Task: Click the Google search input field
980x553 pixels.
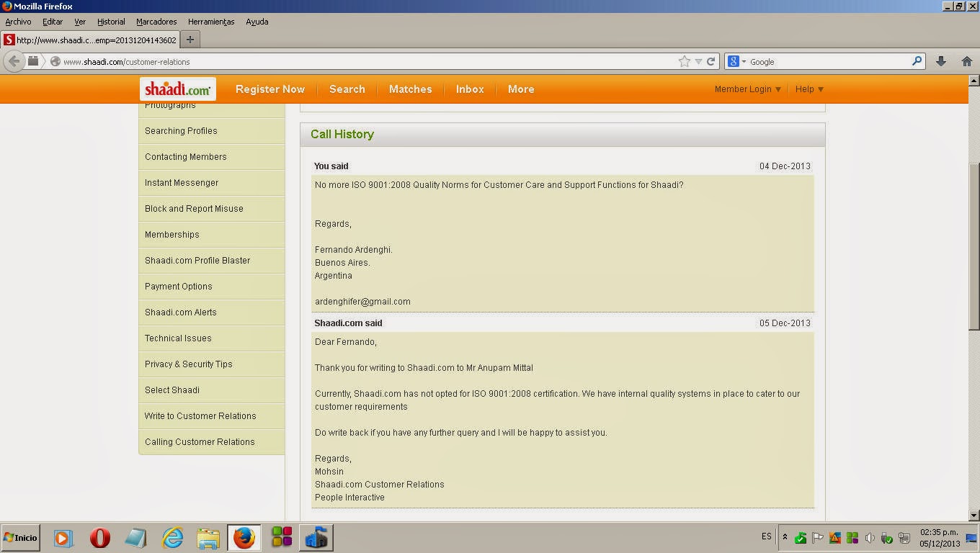Action: point(829,62)
